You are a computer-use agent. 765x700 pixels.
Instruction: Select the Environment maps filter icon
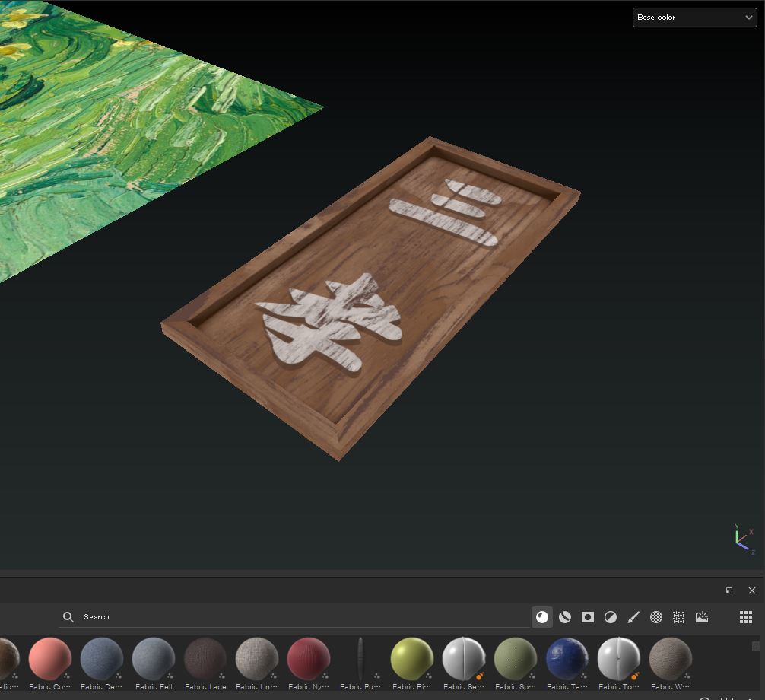tap(702, 617)
